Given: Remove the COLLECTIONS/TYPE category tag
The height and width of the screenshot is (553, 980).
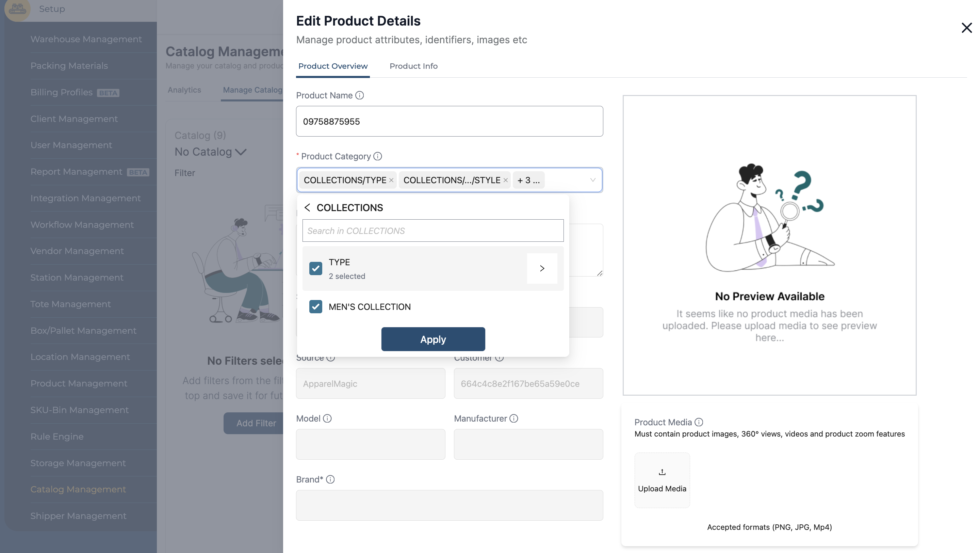Looking at the screenshot, I should 391,180.
